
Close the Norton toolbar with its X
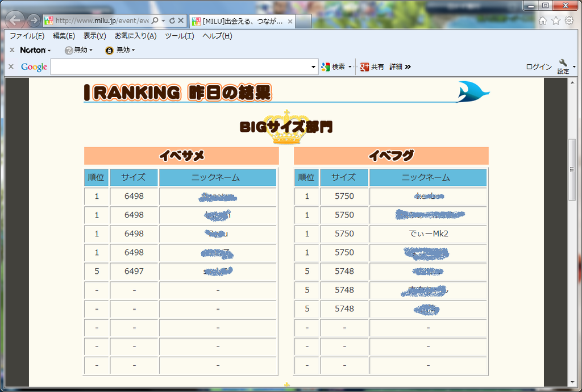tap(12, 50)
